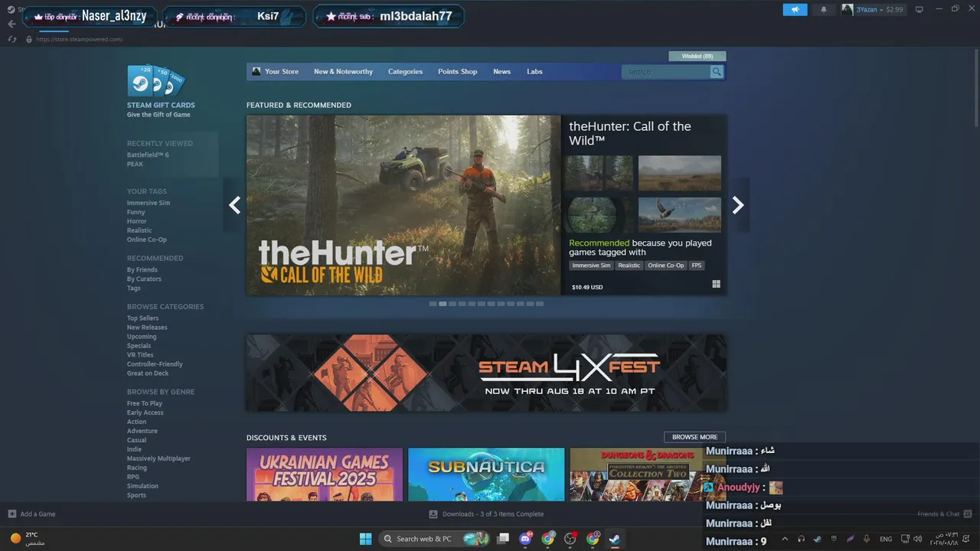The width and height of the screenshot is (980, 551).
Task: Click the Windows platform icon on theHunter
Action: click(717, 284)
